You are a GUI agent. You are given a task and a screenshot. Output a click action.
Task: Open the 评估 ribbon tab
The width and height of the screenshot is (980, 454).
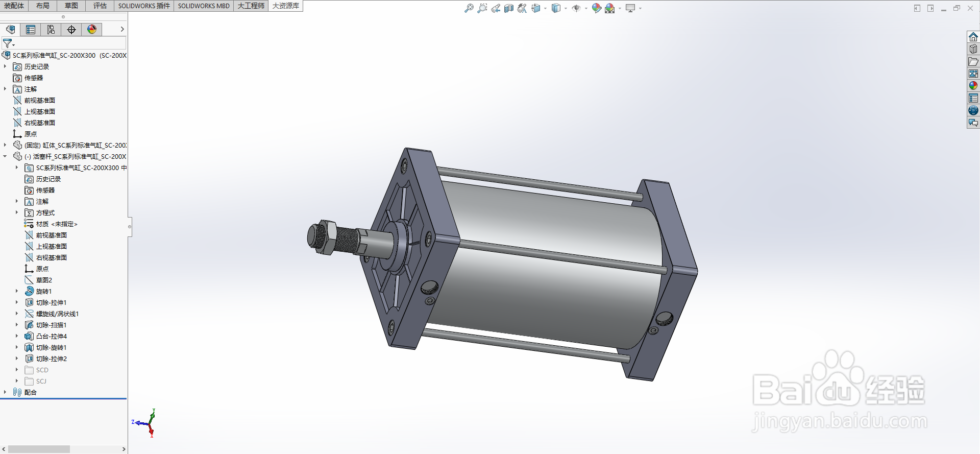[100, 6]
